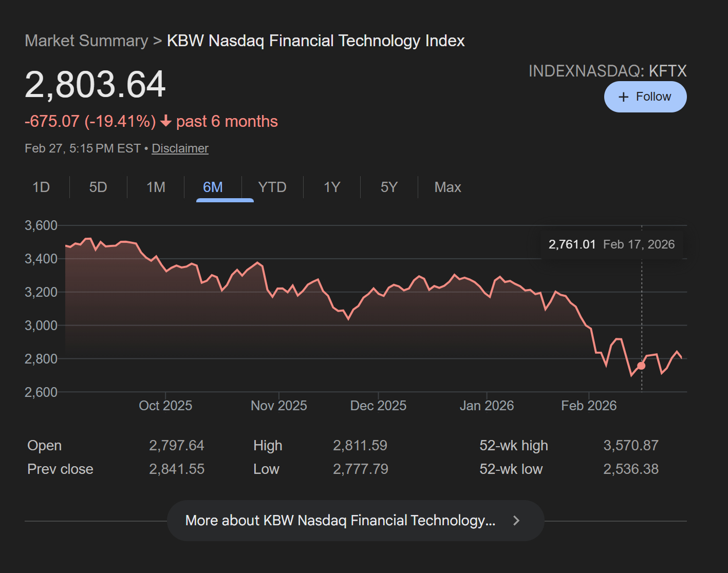Click the chevron arrow beside More about
Viewport: 728px width, 573px height.
pos(516,521)
